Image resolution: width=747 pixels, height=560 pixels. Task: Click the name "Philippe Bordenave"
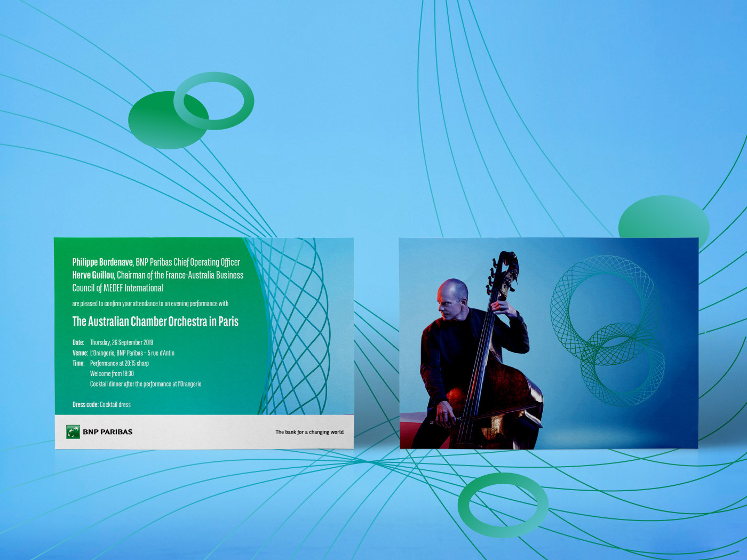[102, 262]
